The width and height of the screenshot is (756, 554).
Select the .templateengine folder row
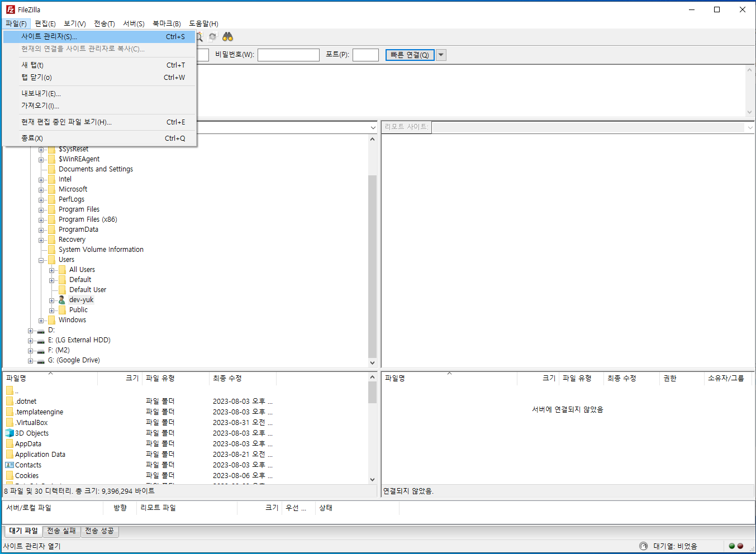[186, 412]
